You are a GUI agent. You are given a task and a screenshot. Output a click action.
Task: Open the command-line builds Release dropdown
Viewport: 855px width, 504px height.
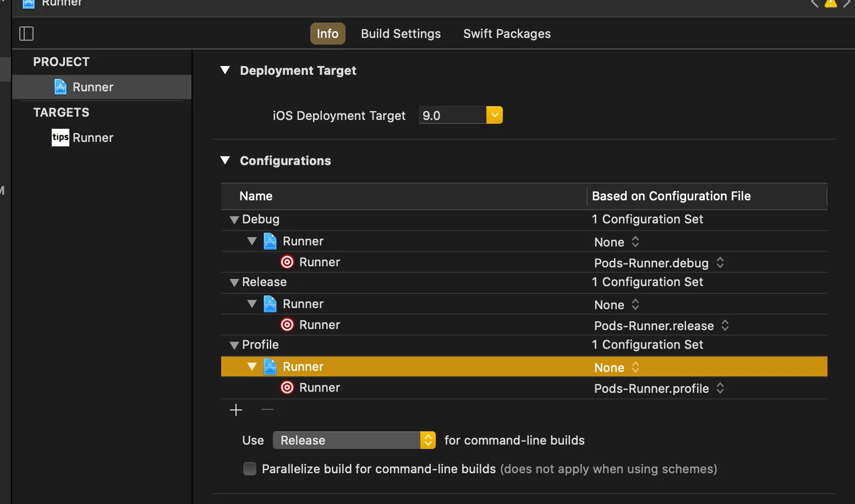[427, 440]
